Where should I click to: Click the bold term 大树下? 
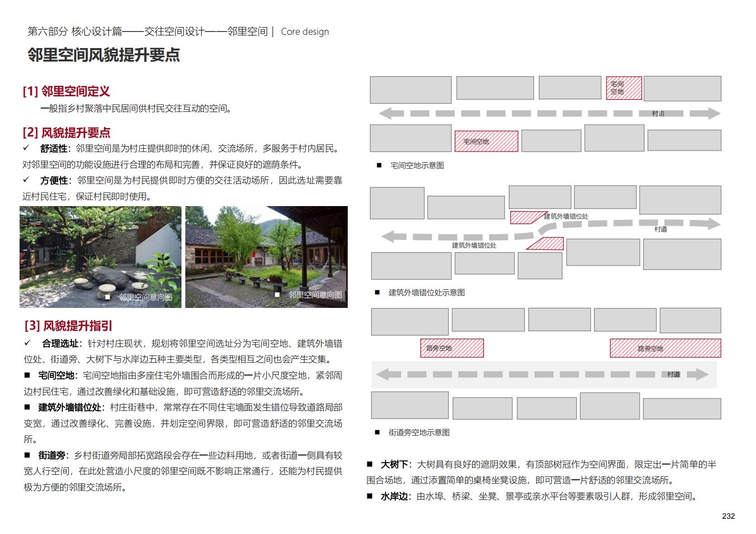point(394,465)
